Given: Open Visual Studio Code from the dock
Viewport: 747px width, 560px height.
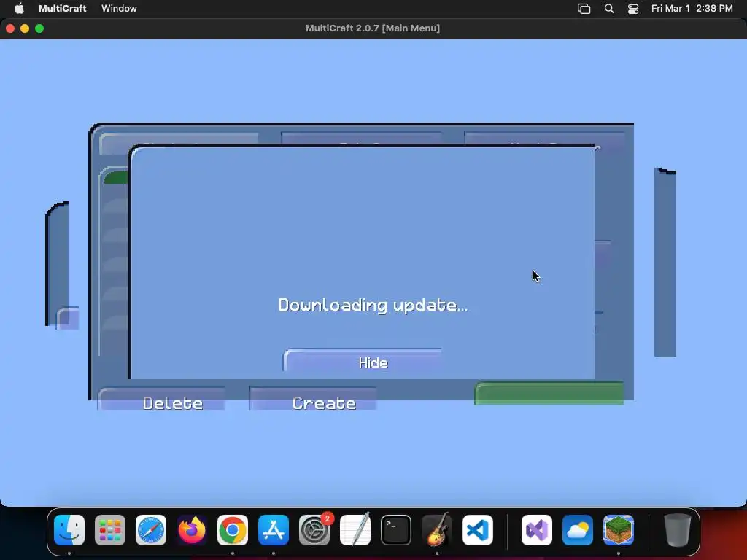Looking at the screenshot, I should point(478,530).
